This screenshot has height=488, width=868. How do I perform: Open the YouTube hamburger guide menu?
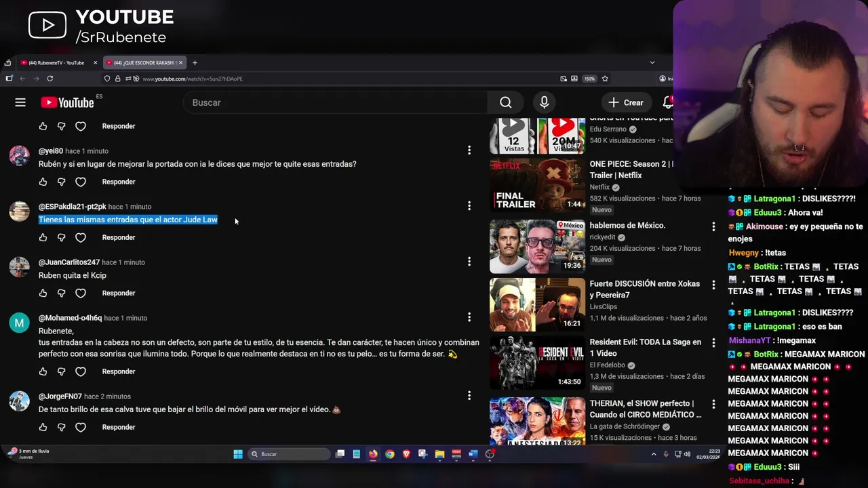point(20,102)
